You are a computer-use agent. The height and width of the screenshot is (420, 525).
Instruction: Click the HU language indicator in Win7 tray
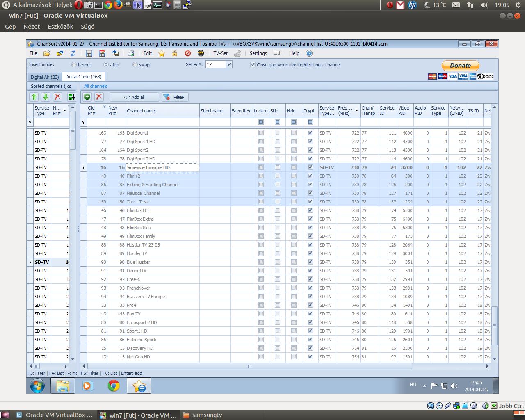point(413,385)
